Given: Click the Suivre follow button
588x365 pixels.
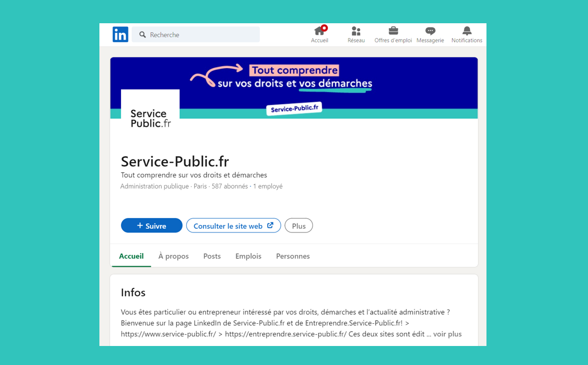Looking at the screenshot, I should [152, 226].
